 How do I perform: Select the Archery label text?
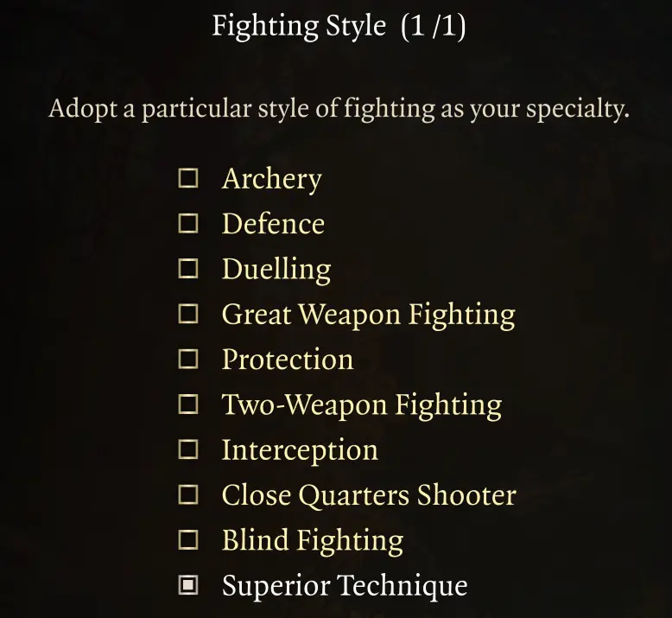click(272, 180)
